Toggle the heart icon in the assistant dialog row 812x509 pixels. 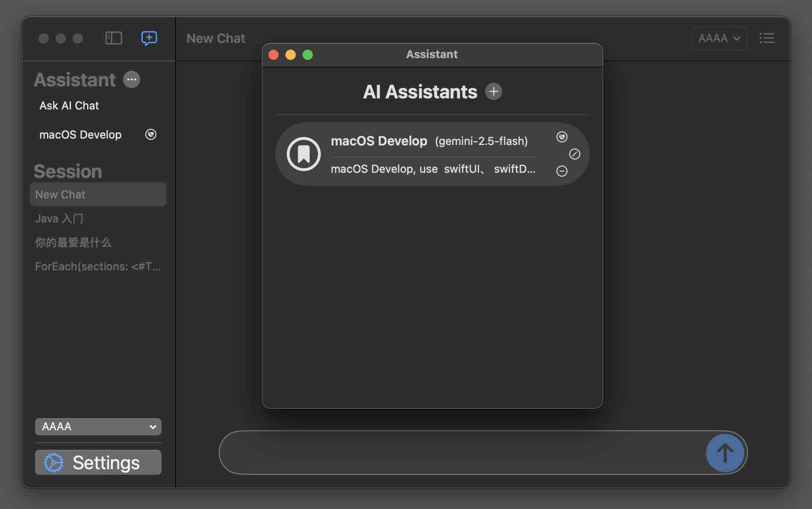[x=562, y=137]
